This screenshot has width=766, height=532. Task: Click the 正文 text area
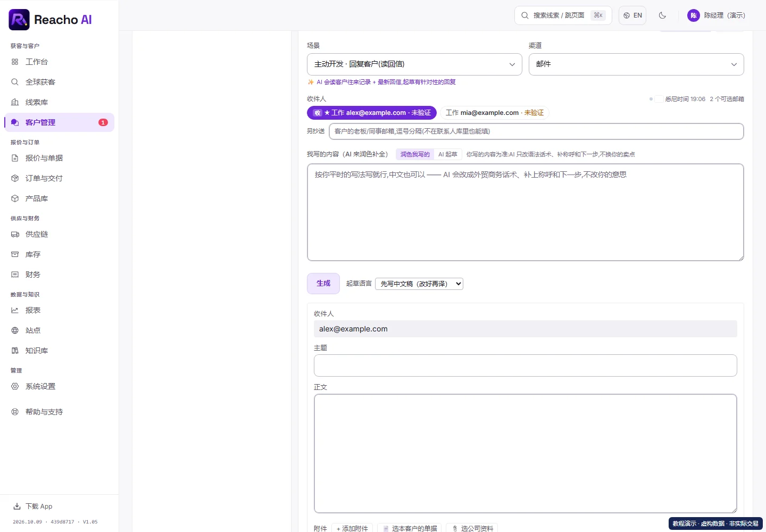point(526,453)
